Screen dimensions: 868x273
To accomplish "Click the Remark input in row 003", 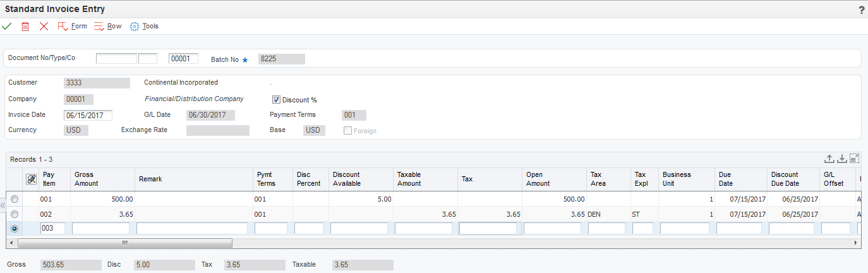I will click(192, 229).
